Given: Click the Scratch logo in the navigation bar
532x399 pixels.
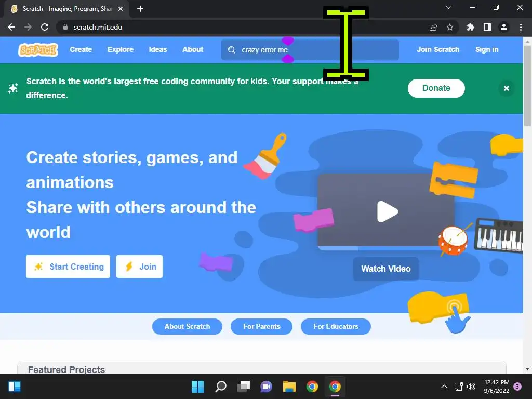Looking at the screenshot, I should 38,50.
